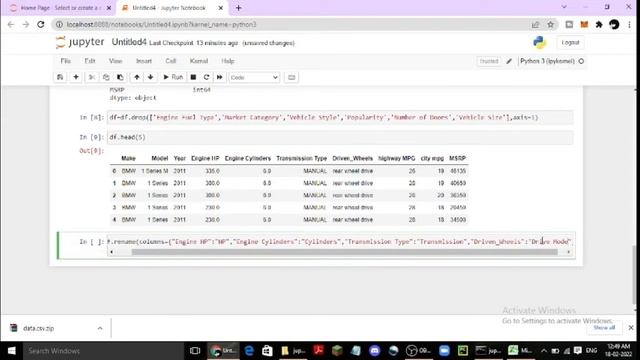Image resolution: width=640 pixels, height=360 pixels.
Task: Click the code cell horizontal scrollbar
Action: point(344,252)
